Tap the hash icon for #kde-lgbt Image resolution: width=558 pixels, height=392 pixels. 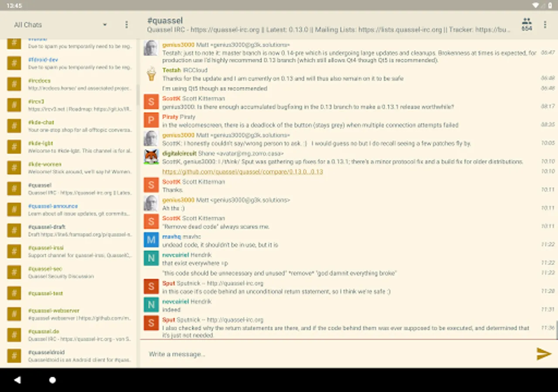point(14,147)
